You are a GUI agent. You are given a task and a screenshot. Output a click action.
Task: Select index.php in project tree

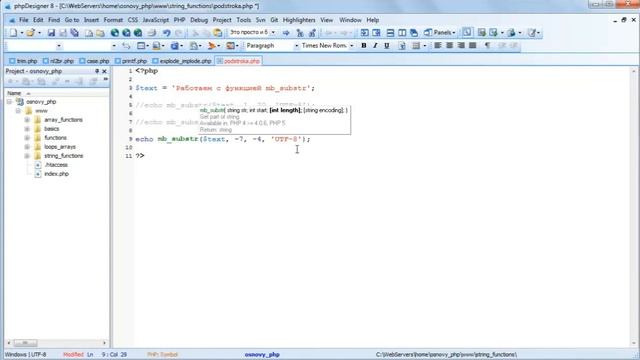pos(56,174)
